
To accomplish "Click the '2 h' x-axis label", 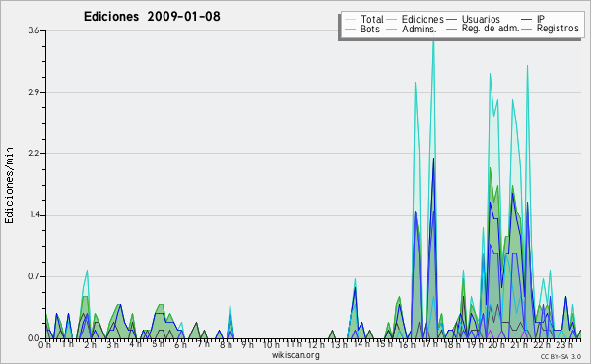I will (90, 345).
